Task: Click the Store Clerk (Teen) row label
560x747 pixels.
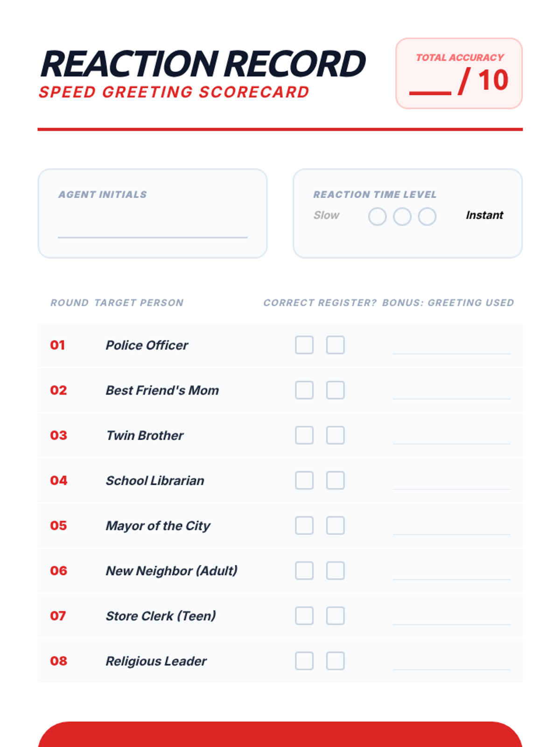Action: coord(161,616)
